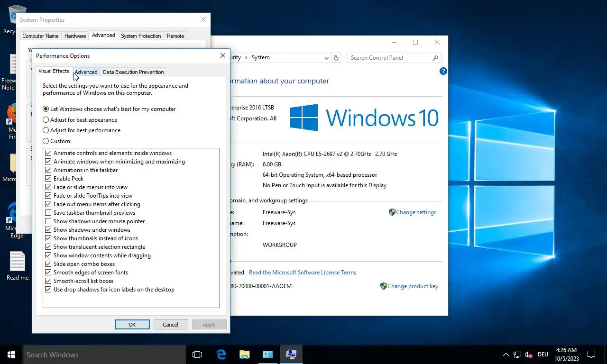
Task: Open Computer Name tab in System Properties
Action: coord(40,36)
